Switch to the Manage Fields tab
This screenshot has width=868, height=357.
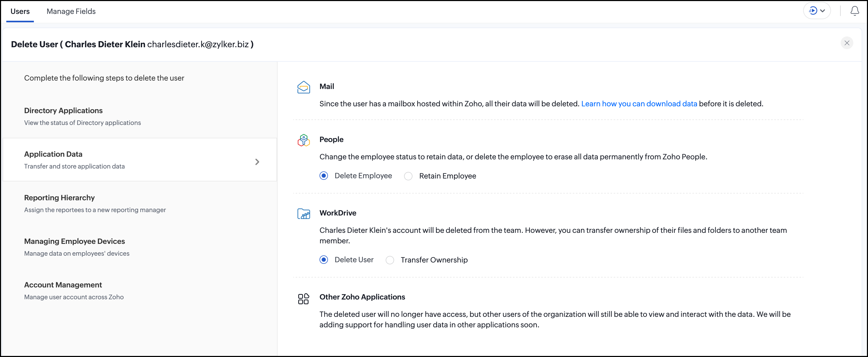click(71, 12)
